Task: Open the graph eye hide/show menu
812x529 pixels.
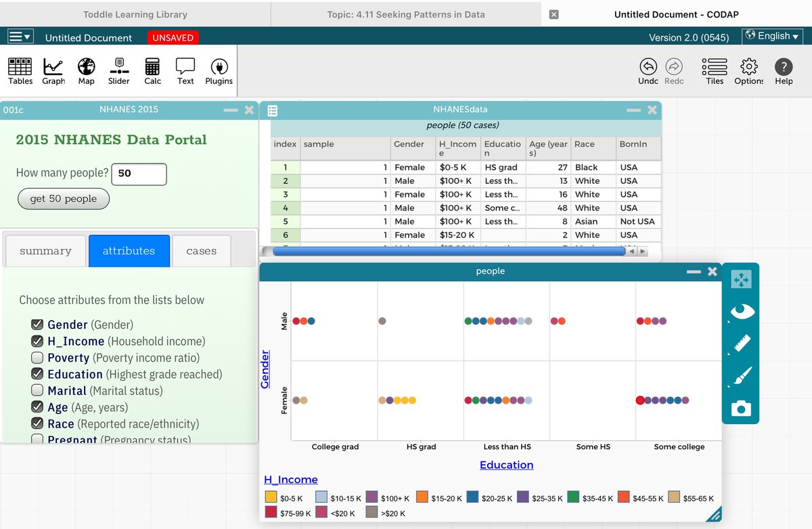Action: (x=741, y=311)
